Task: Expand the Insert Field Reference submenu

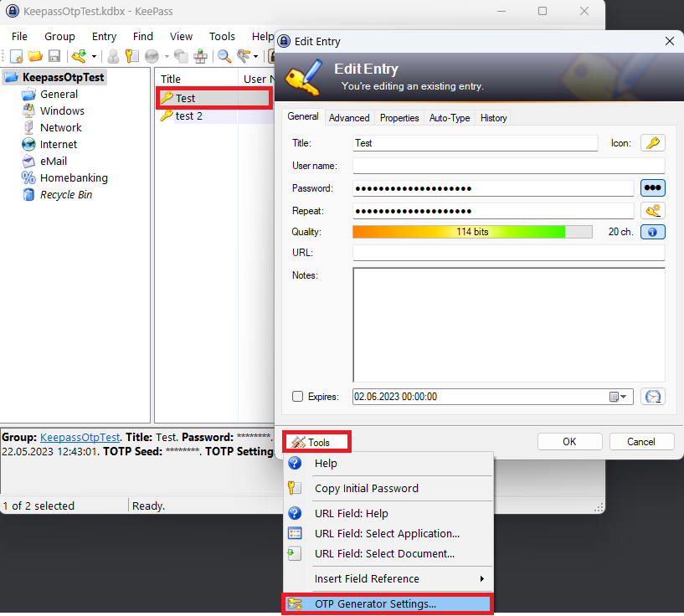Action: click(481, 579)
